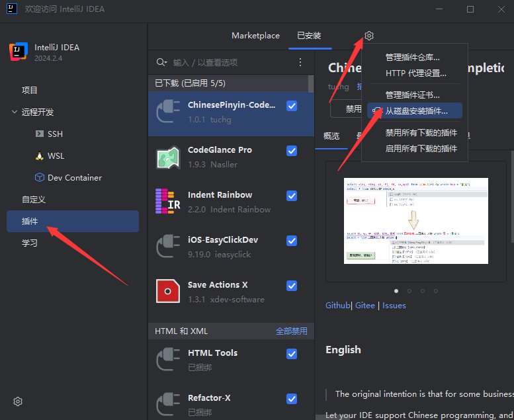Open the SSH remote development item
This screenshot has width=514, height=420.
[x=55, y=134]
